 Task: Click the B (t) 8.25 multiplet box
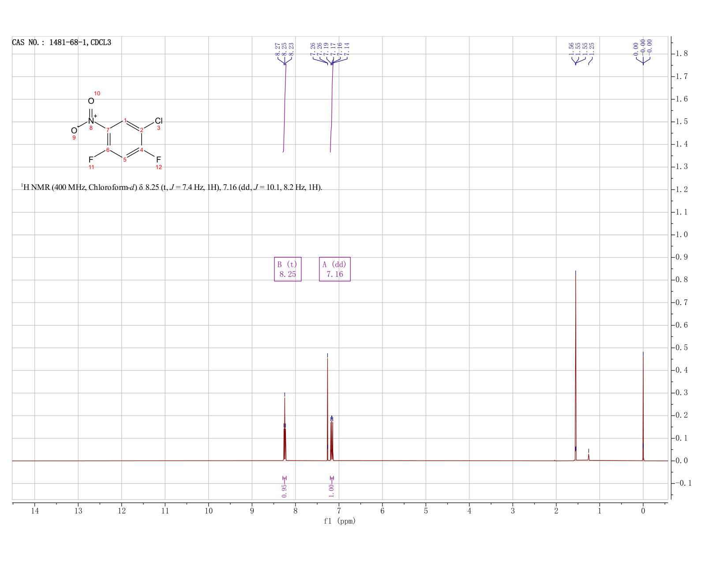(288, 269)
